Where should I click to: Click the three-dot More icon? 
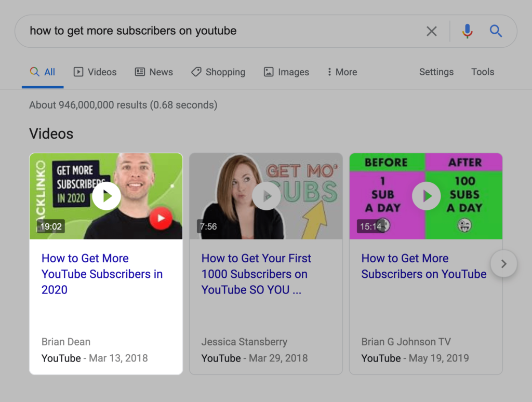point(329,72)
